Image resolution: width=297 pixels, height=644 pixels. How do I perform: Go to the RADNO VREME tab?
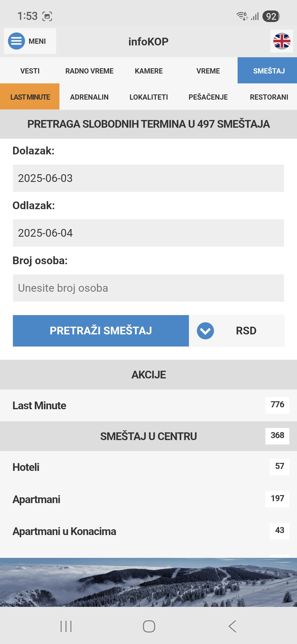[89, 71]
